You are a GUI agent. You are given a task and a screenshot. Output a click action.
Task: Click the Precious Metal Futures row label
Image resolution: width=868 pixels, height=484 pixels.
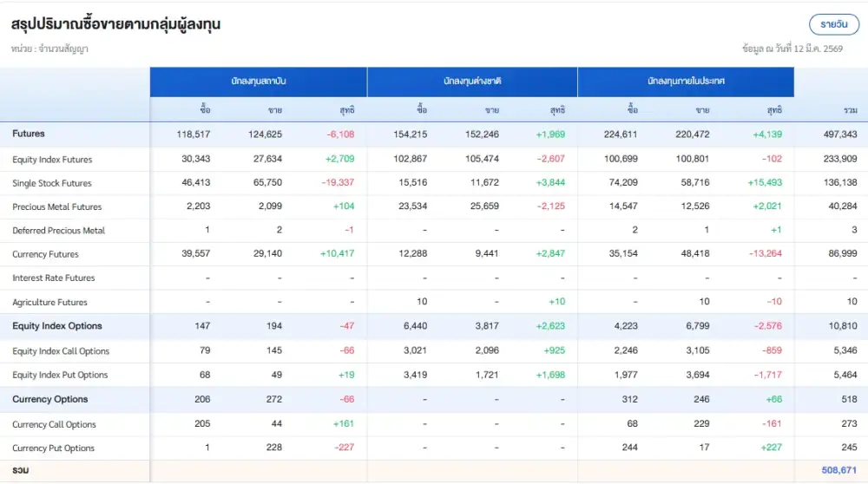[57, 207]
